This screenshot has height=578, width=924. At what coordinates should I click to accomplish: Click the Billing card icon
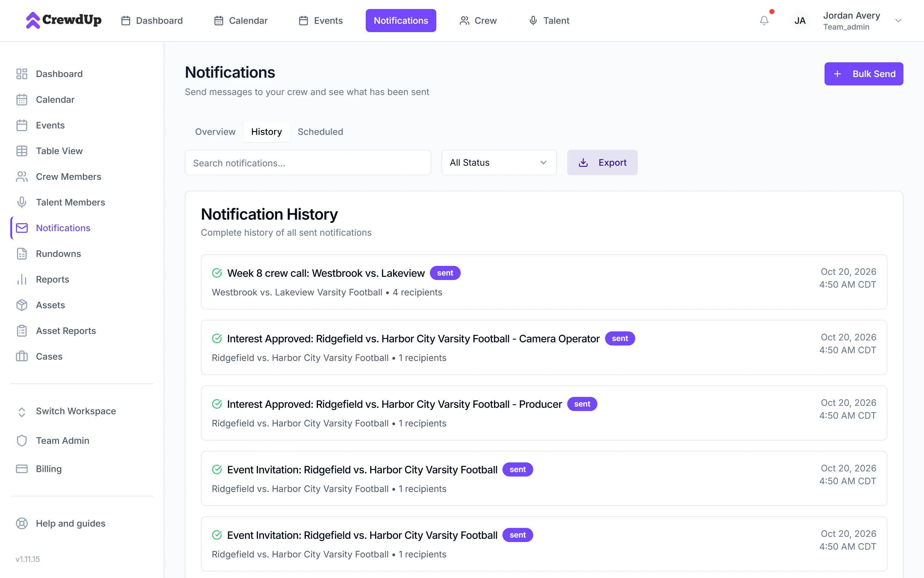[x=22, y=469]
